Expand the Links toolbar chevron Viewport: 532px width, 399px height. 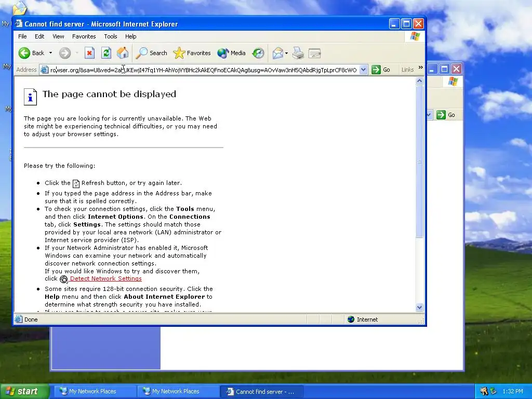coord(421,68)
